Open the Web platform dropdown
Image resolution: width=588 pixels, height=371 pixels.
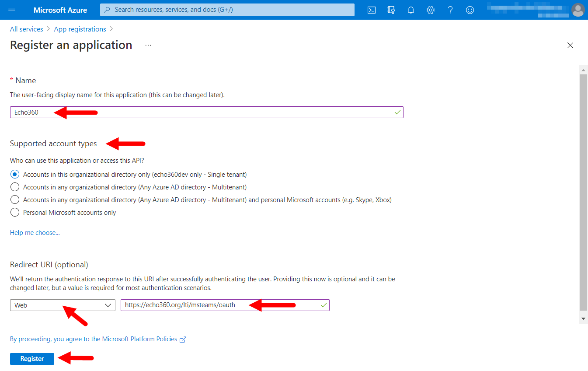63,305
